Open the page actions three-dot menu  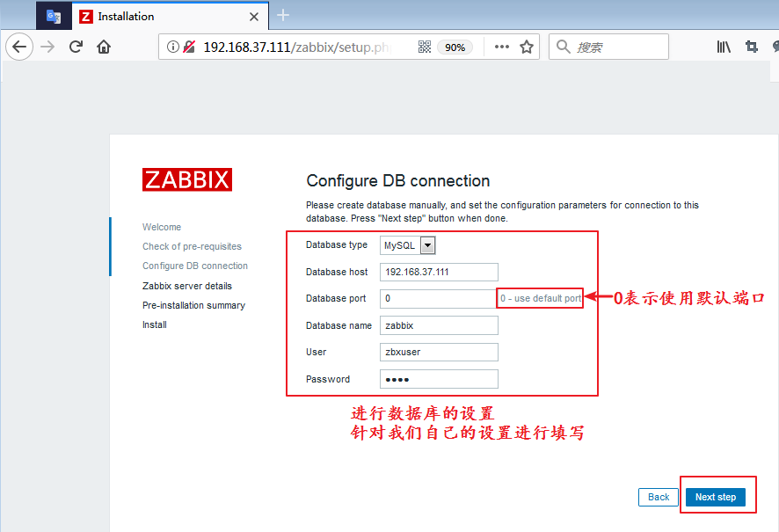click(501, 47)
